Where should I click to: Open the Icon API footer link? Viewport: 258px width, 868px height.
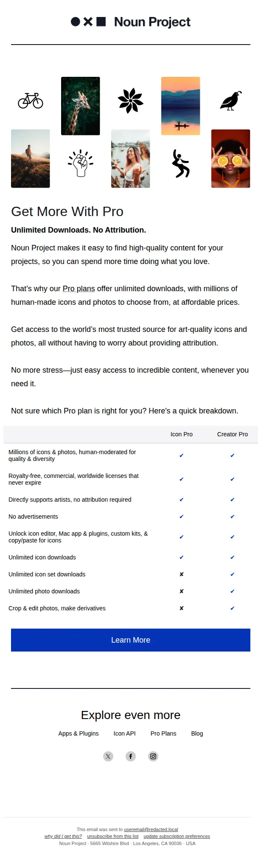click(x=125, y=733)
